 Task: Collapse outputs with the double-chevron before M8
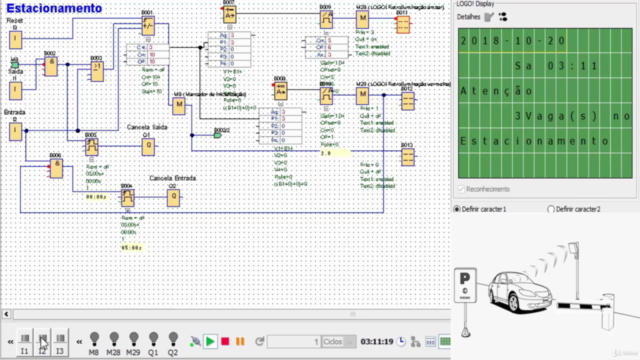79,342
